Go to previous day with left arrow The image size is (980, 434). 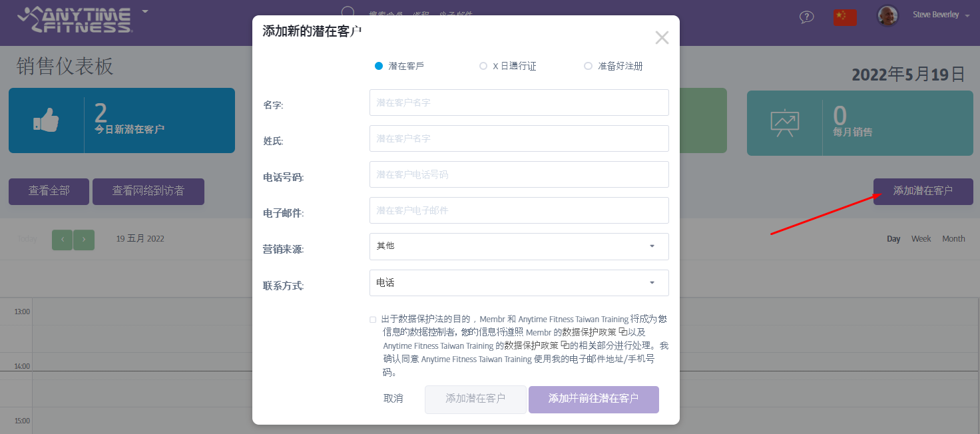click(x=62, y=240)
